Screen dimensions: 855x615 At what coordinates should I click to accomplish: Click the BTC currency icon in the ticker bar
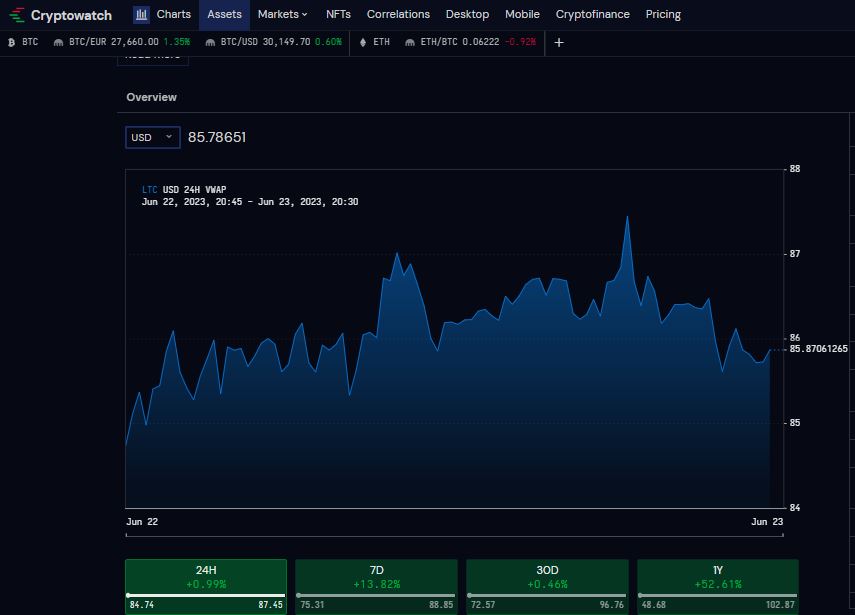point(10,43)
